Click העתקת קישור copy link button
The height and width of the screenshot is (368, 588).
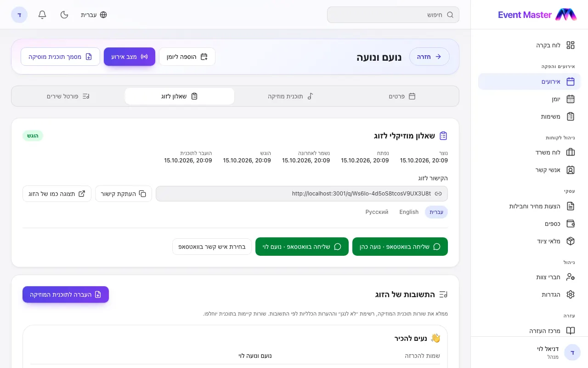pyautogui.click(x=124, y=194)
